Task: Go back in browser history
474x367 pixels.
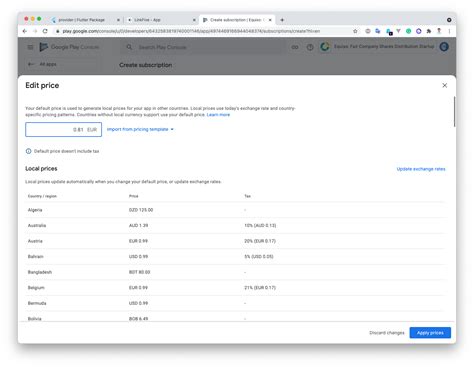Action: pos(25,31)
